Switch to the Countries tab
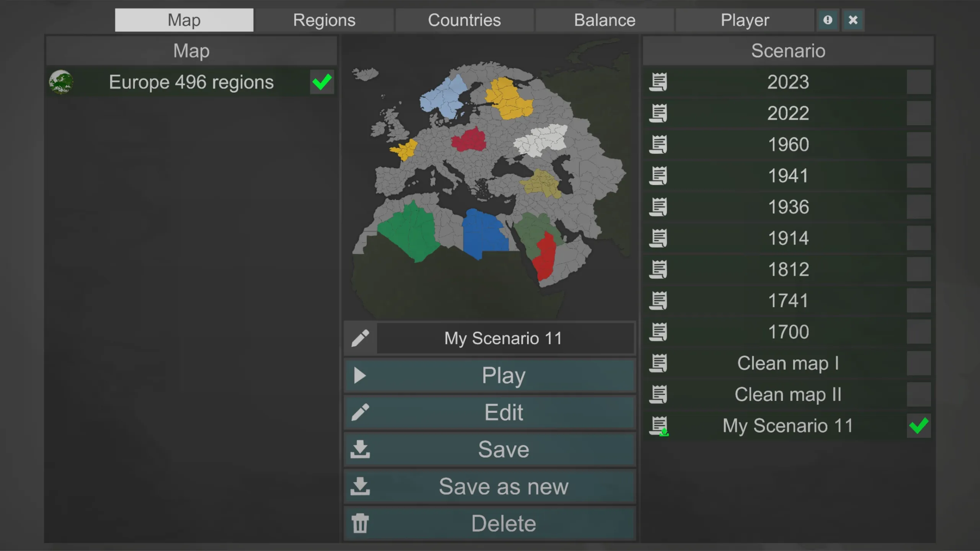Image resolution: width=980 pixels, height=551 pixels. tap(464, 20)
